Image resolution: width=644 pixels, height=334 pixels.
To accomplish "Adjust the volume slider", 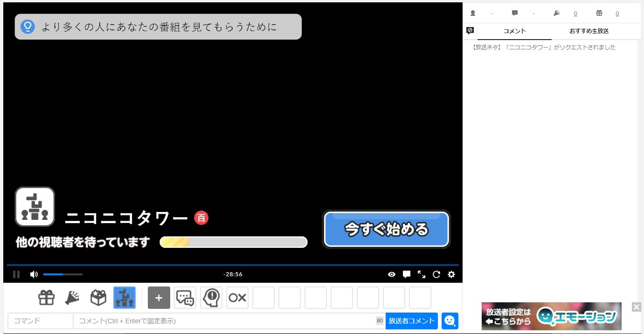I will tap(63, 274).
